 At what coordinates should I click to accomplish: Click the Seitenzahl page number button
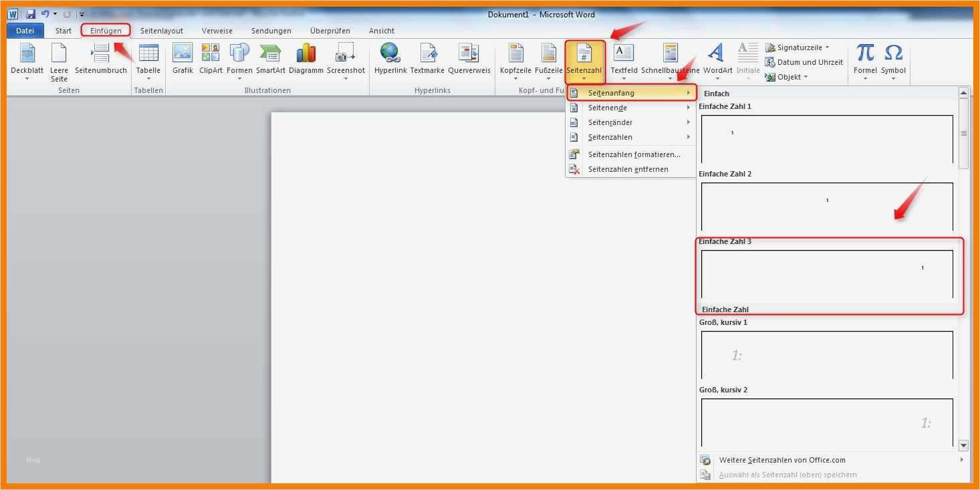(584, 62)
